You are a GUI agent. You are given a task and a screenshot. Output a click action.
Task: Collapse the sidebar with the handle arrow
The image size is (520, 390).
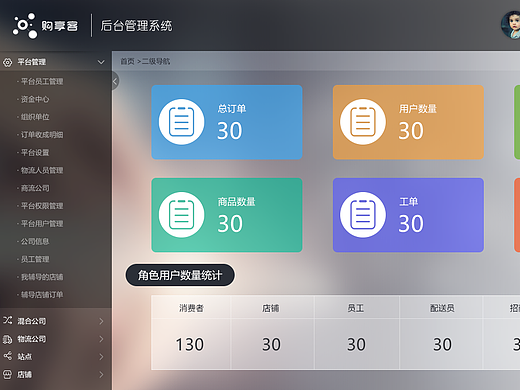click(x=115, y=81)
